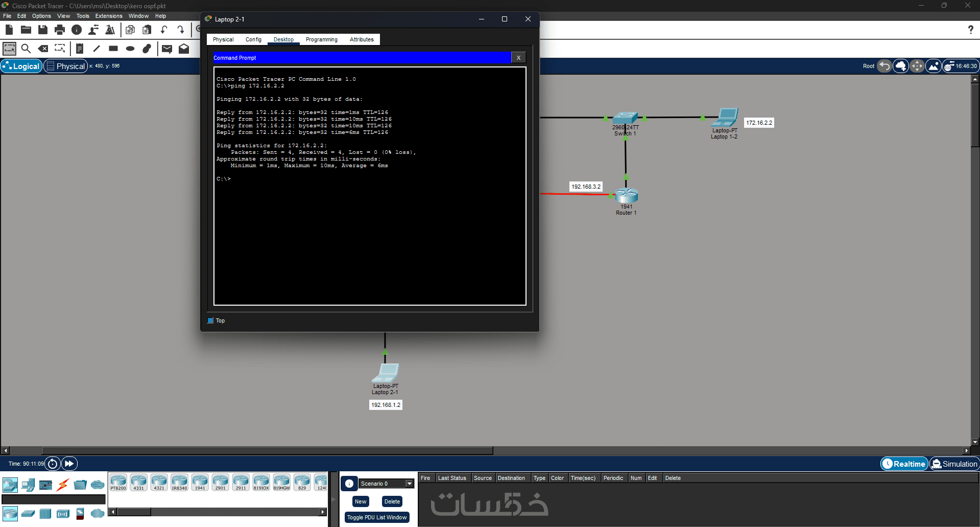Screen dimensions: 980x527
Task: Select Connections lightning bolt category
Action: (x=63, y=485)
